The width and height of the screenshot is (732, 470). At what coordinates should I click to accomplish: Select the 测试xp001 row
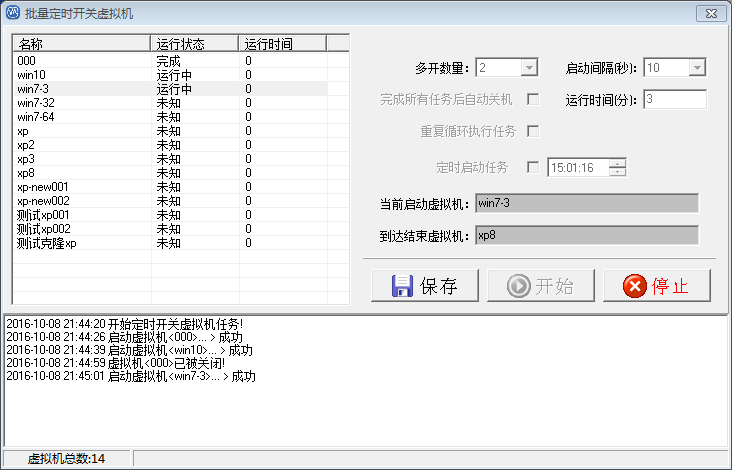pyautogui.click(x=170, y=215)
